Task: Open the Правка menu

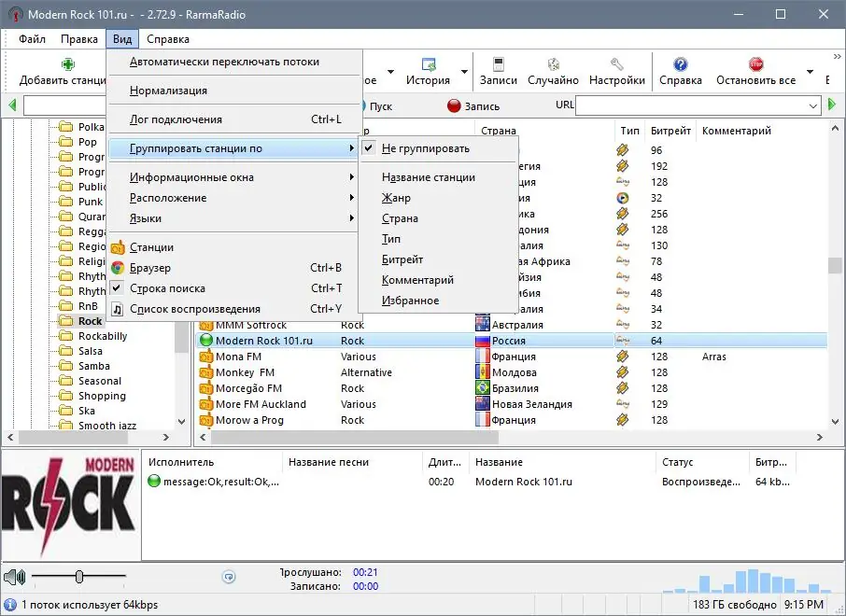Action: pos(79,38)
